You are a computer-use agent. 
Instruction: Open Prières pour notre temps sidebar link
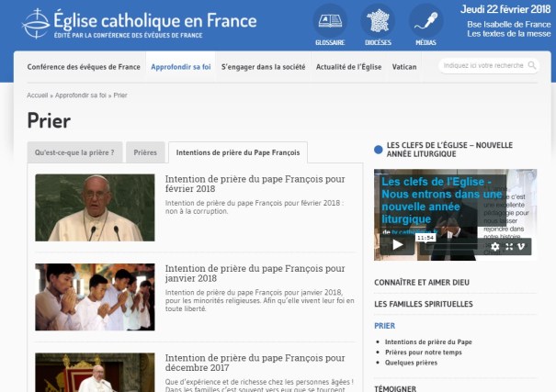(x=424, y=352)
